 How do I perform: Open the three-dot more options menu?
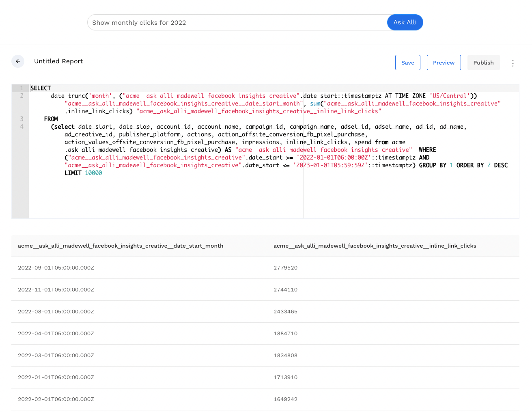[x=513, y=63]
